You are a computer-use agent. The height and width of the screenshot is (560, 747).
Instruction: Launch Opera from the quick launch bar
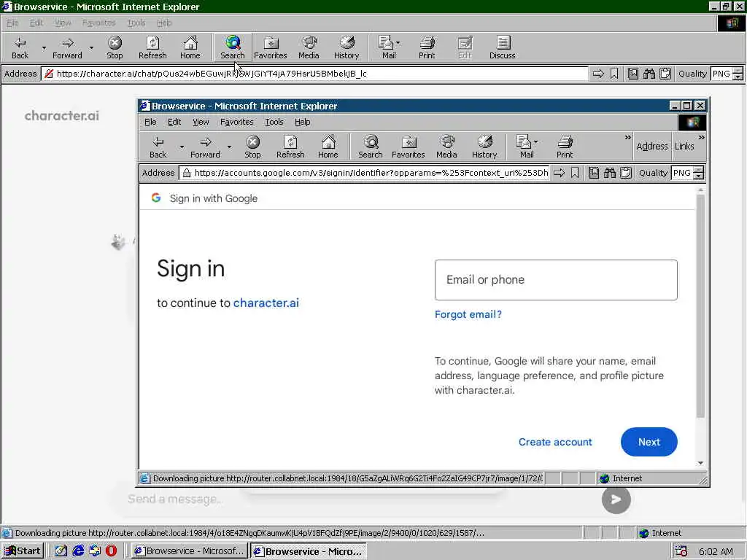[x=111, y=551]
